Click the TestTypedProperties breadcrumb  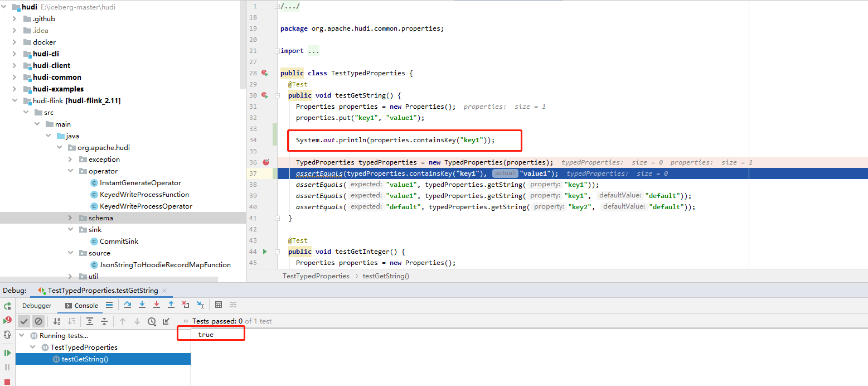pyautogui.click(x=316, y=276)
